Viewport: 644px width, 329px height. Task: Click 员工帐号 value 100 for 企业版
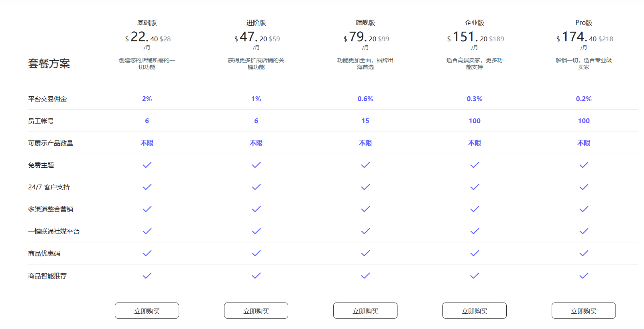tap(475, 121)
